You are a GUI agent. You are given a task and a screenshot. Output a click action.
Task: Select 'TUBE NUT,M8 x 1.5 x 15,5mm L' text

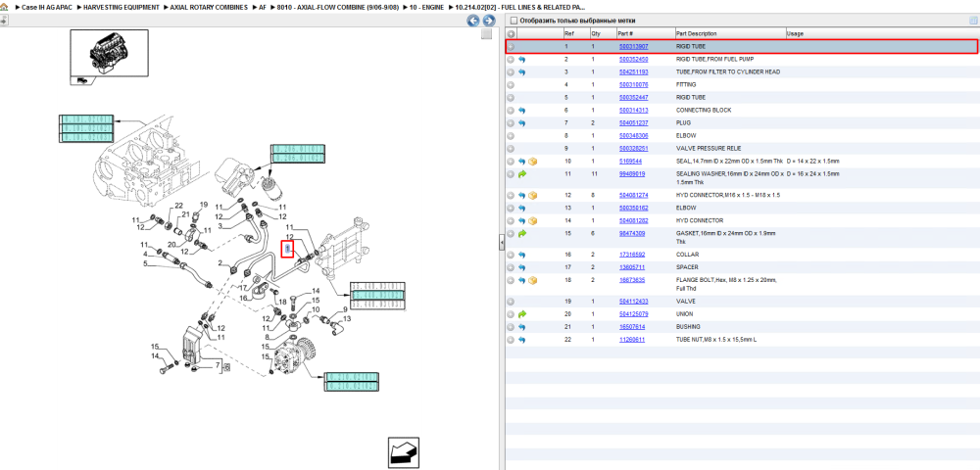pyautogui.click(x=718, y=340)
